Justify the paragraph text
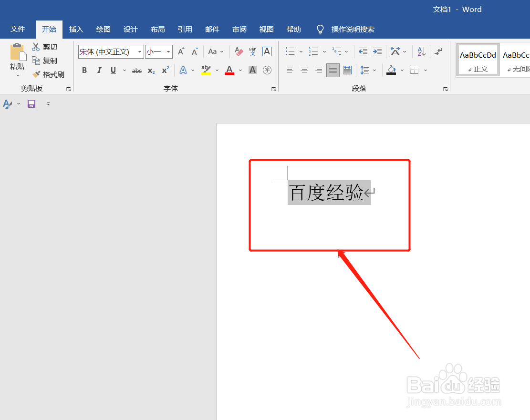Image resolution: width=530 pixels, height=420 pixels. (x=333, y=70)
